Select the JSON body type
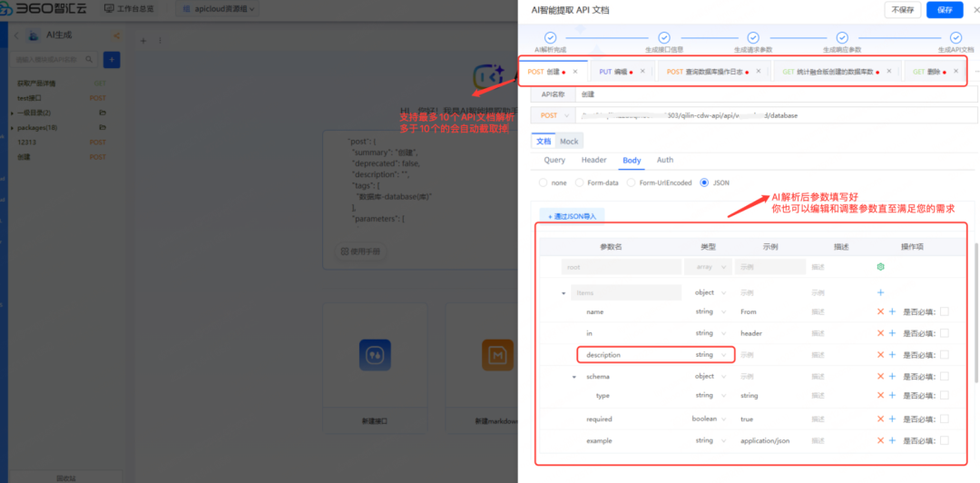Image resolution: width=980 pixels, height=483 pixels. [705, 182]
